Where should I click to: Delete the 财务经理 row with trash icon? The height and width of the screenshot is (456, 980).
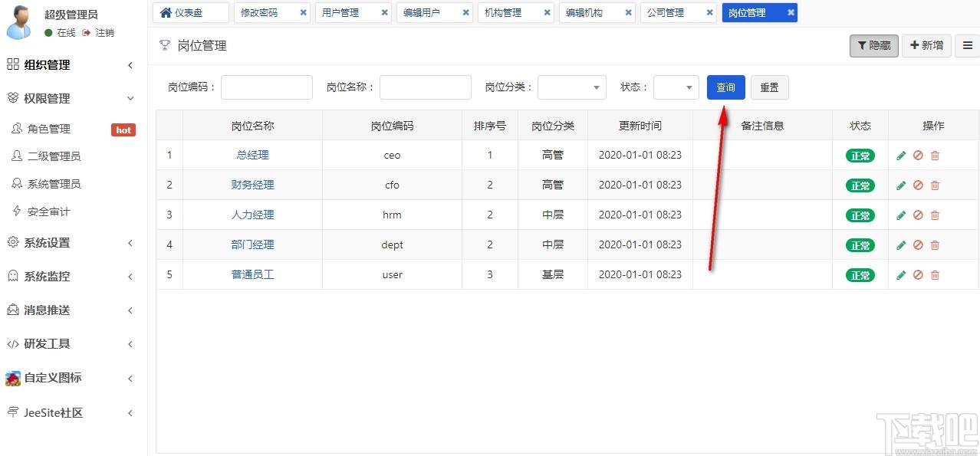pos(935,185)
